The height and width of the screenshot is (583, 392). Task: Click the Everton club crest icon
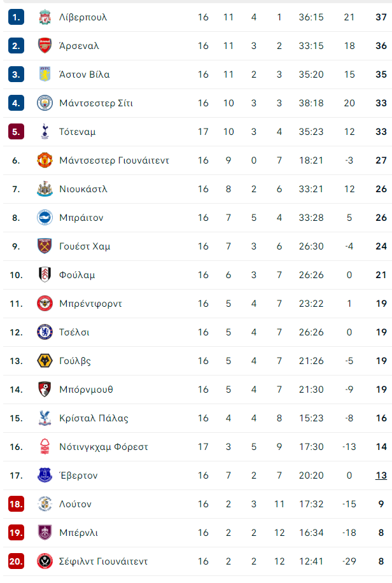45,475
